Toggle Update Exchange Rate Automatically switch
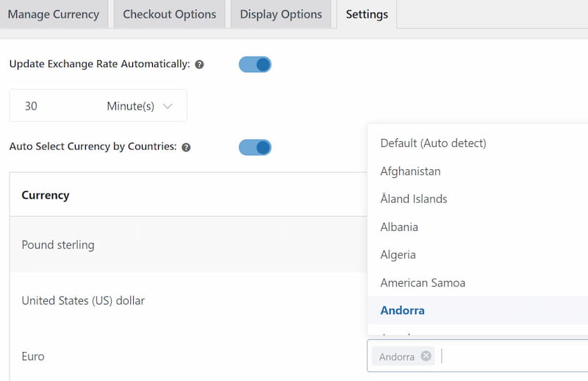 pyautogui.click(x=255, y=65)
